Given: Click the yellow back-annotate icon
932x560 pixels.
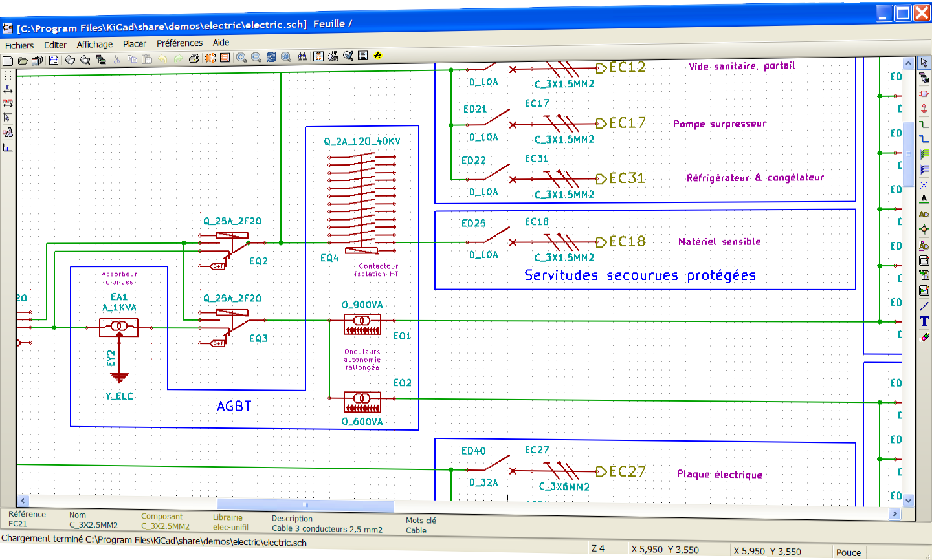Looking at the screenshot, I should (378, 56).
